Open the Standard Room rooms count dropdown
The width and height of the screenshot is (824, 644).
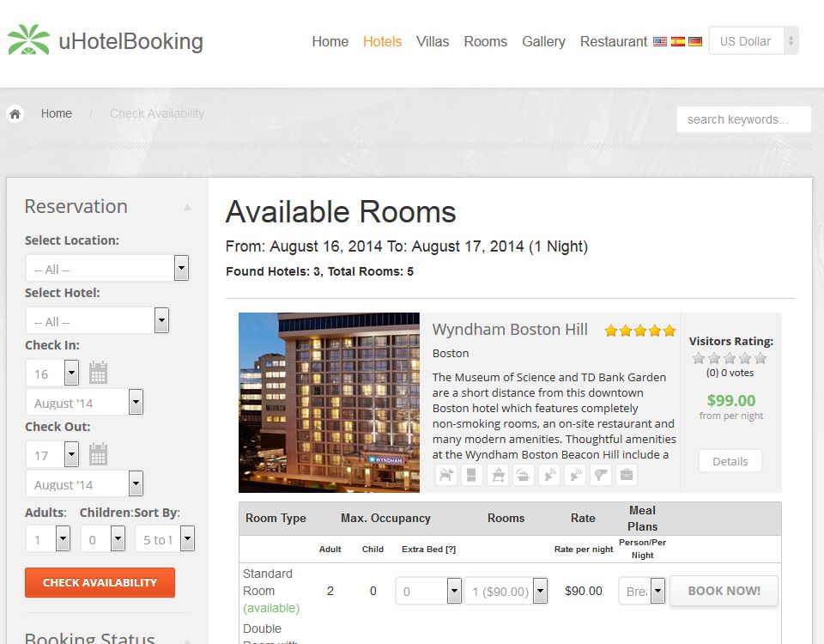[x=506, y=591]
